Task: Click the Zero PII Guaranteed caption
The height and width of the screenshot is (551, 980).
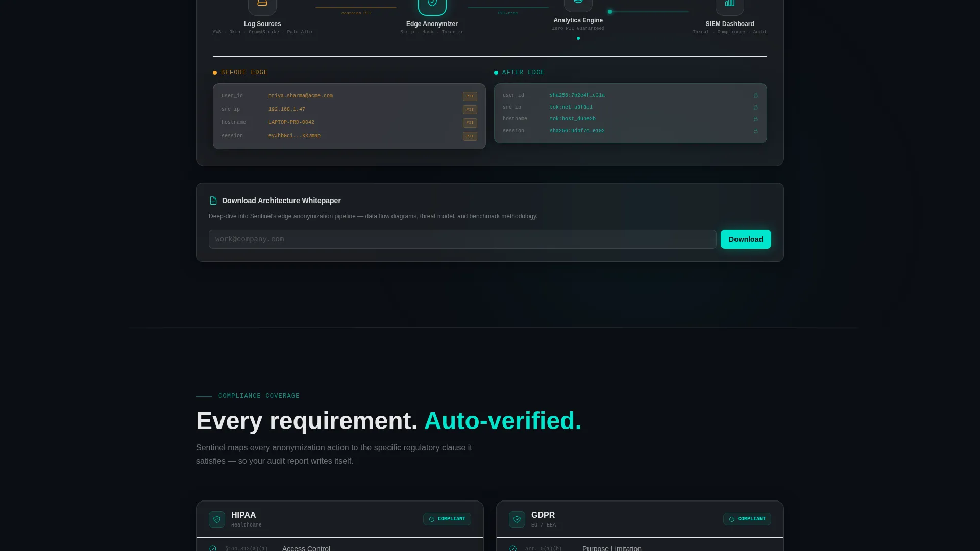Action: point(578,29)
